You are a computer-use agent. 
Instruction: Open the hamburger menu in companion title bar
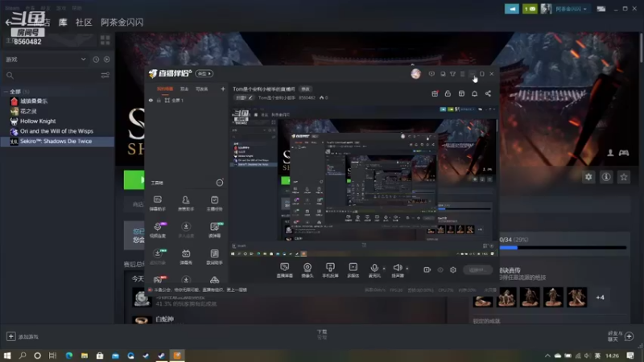click(x=462, y=74)
